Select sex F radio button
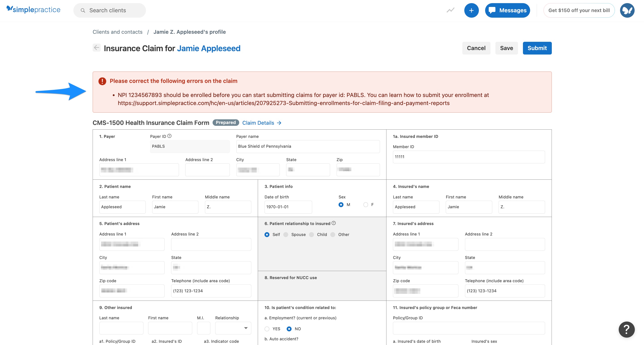This screenshot has height=345, width=644. click(365, 204)
